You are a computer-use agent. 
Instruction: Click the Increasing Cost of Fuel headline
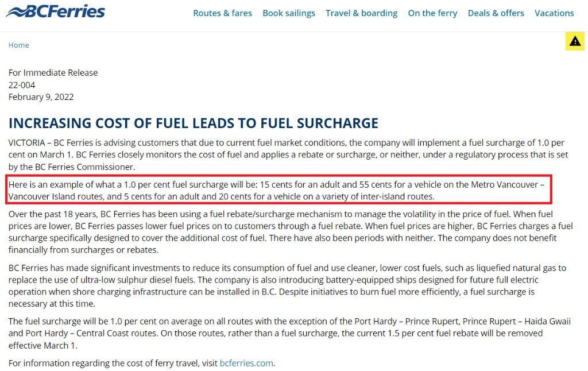(x=194, y=123)
